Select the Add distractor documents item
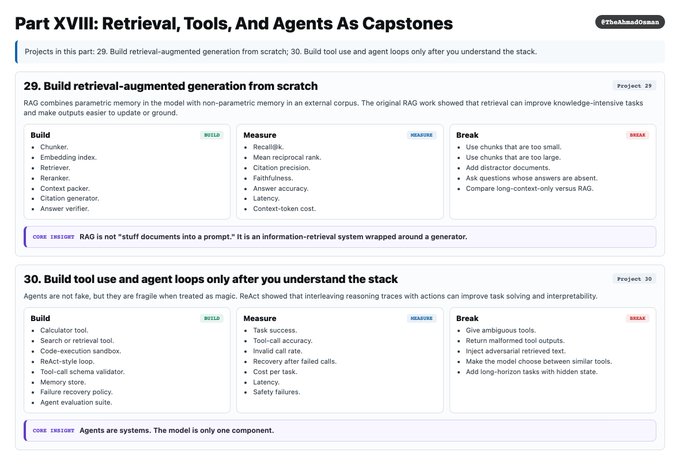The width and height of the screenshot is (680, 464). (x=508, y=168)
